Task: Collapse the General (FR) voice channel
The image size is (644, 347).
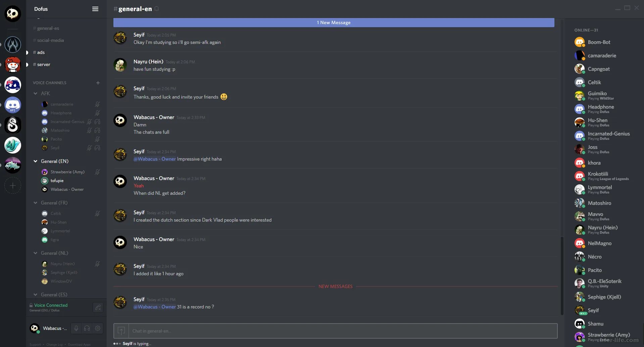Action: (x=35, y=203)
